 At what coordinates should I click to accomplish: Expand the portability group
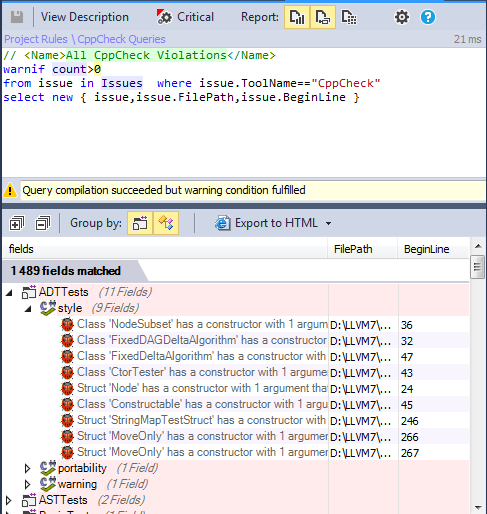[x=28, y=468]
